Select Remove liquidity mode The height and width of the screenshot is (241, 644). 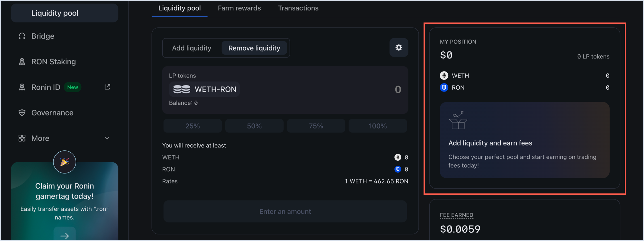pos(254,48)
